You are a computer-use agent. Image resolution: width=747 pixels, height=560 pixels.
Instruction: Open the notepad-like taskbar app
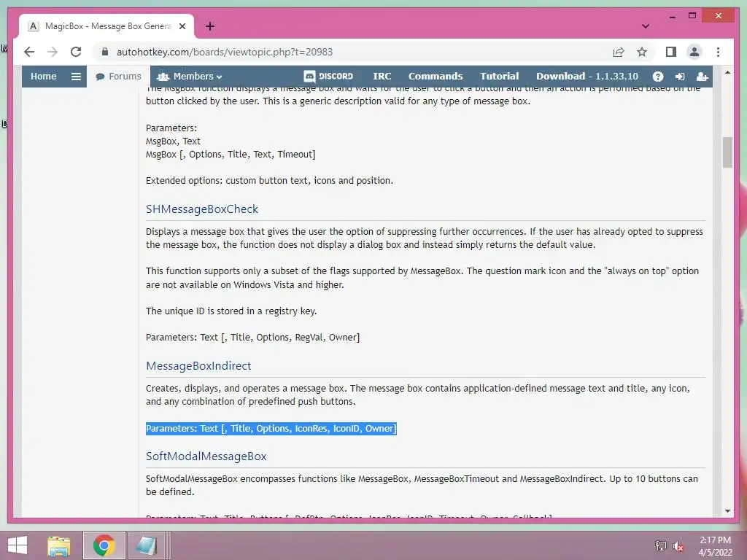[146, 545]
